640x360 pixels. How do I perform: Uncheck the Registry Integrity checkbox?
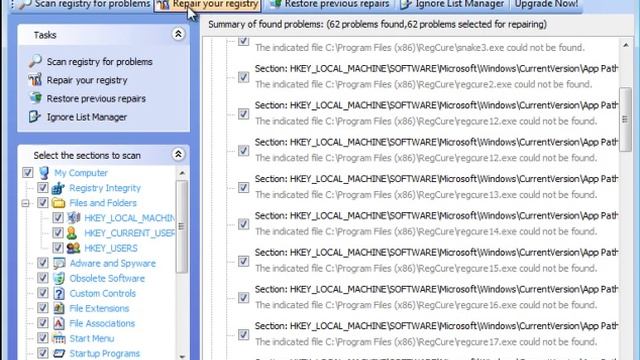42,187
